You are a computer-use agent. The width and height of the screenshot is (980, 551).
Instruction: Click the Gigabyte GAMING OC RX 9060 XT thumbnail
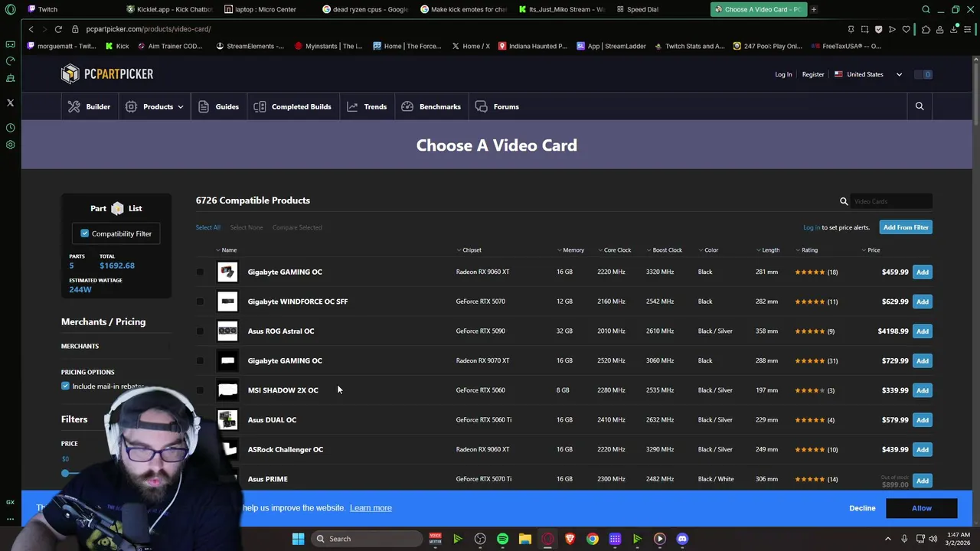pos(227,272)
